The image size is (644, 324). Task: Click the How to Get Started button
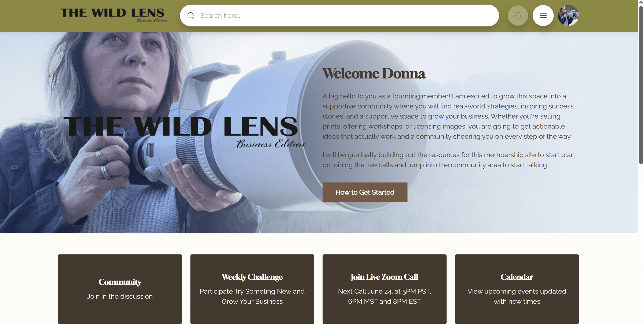pos(365,192)
